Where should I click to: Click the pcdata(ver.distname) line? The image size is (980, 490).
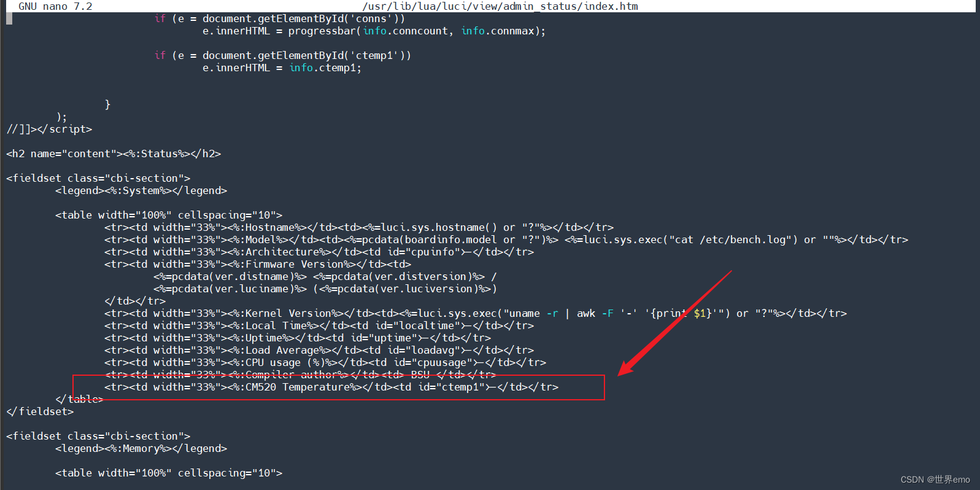point(325,276)
